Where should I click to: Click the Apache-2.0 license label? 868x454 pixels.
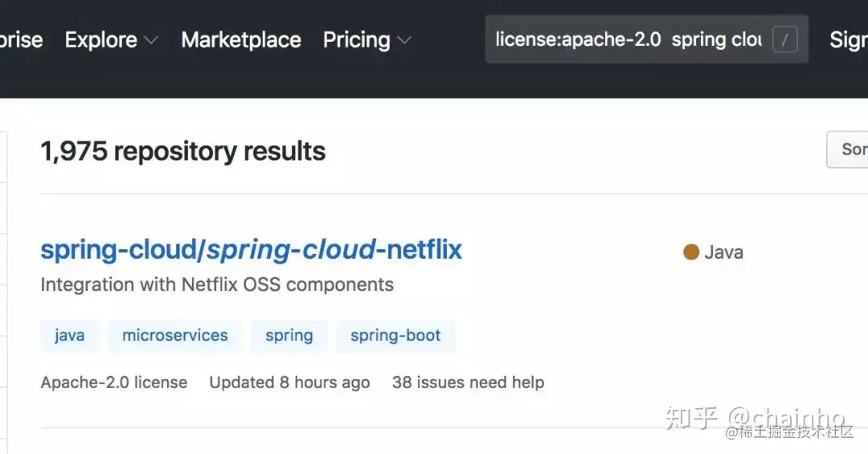point(114,382)
